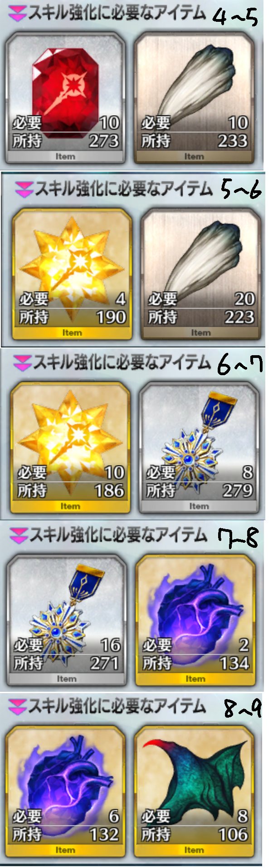Click the Item label under the dragon wing

pyautogui.click(x=194, y=850)
